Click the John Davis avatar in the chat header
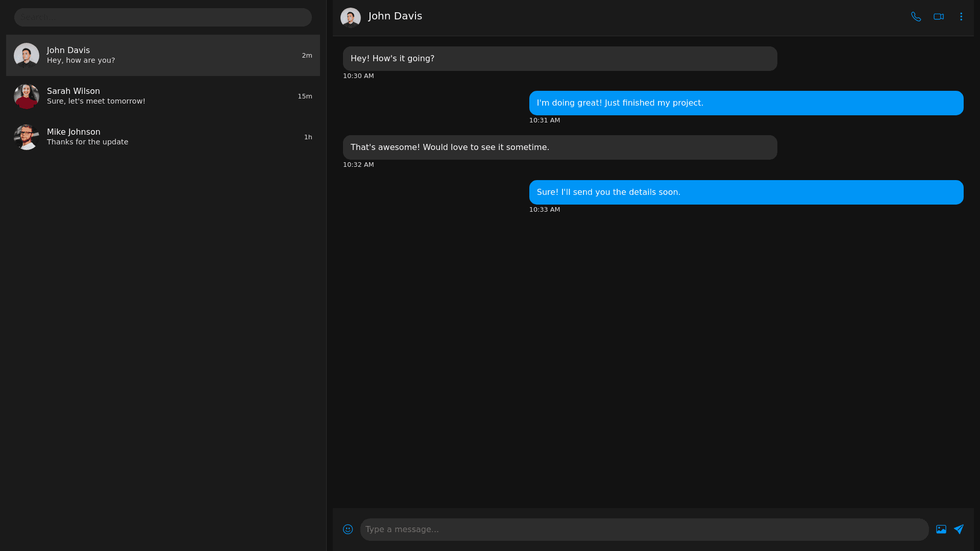The width and height of the screenshot is (980, 551). click(351, 18)
